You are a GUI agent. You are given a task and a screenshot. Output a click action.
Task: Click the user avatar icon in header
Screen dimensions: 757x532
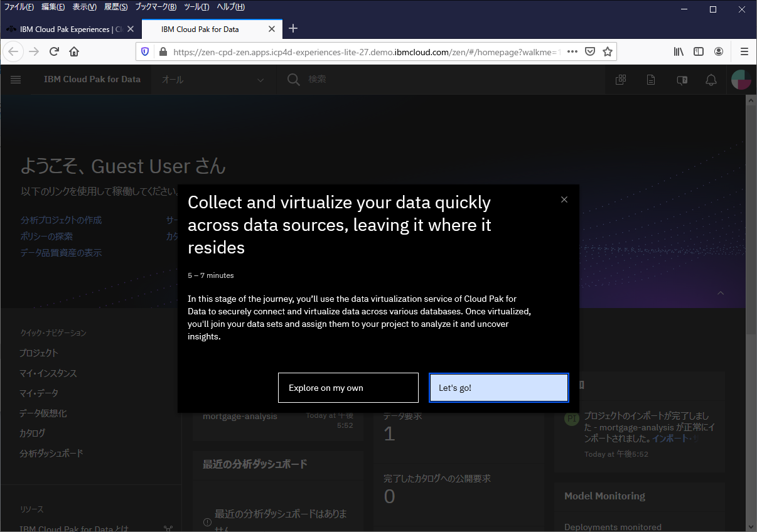[741, 80]
